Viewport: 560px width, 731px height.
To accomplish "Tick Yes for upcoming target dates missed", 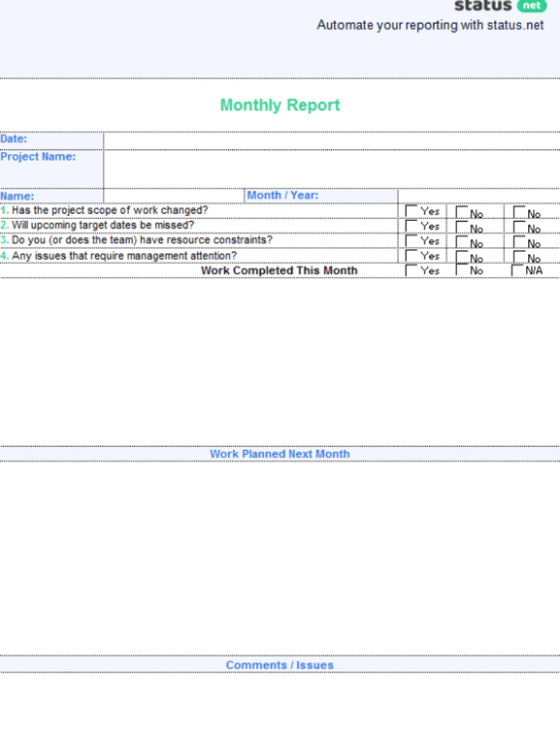I will pos(411,226).
